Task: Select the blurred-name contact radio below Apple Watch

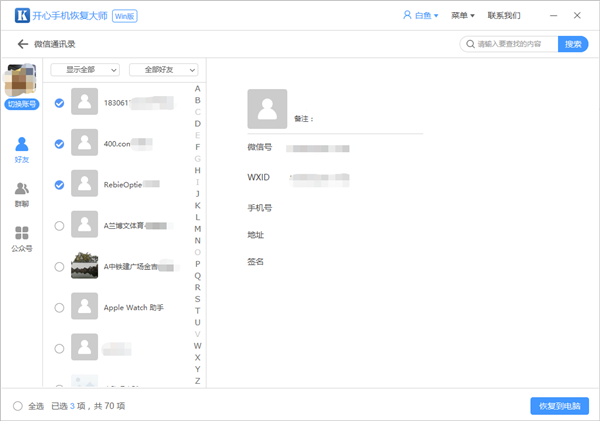Action: (x=59, y=349)
